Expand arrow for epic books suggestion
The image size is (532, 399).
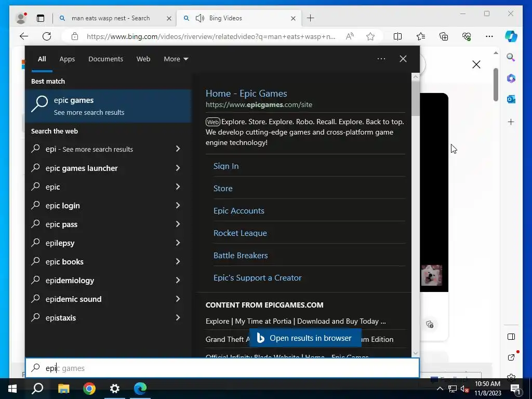(x=178, y=261)
